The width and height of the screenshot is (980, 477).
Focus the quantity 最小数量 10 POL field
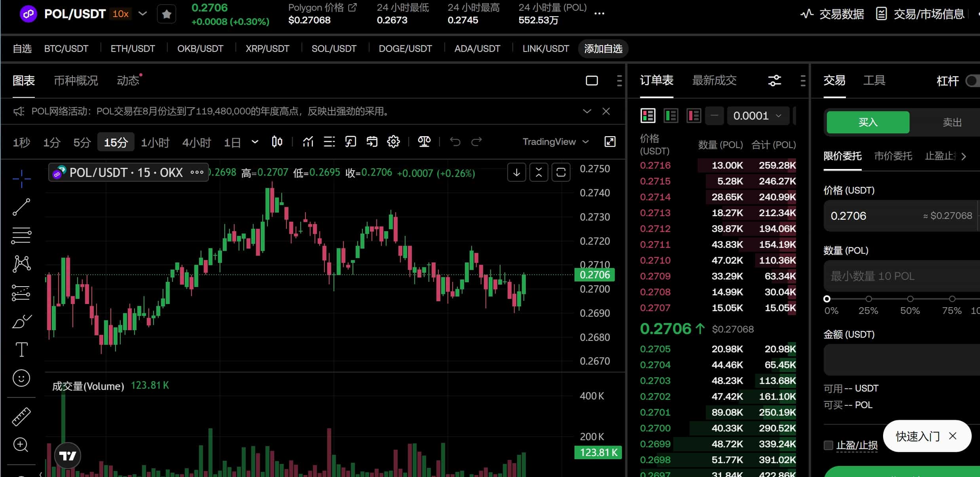click(902, 276)
